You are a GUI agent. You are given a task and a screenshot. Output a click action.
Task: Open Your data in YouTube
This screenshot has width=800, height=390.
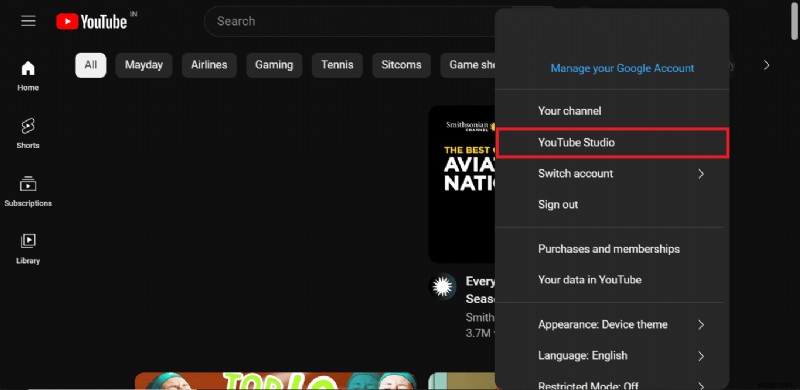tap(612, 280)
